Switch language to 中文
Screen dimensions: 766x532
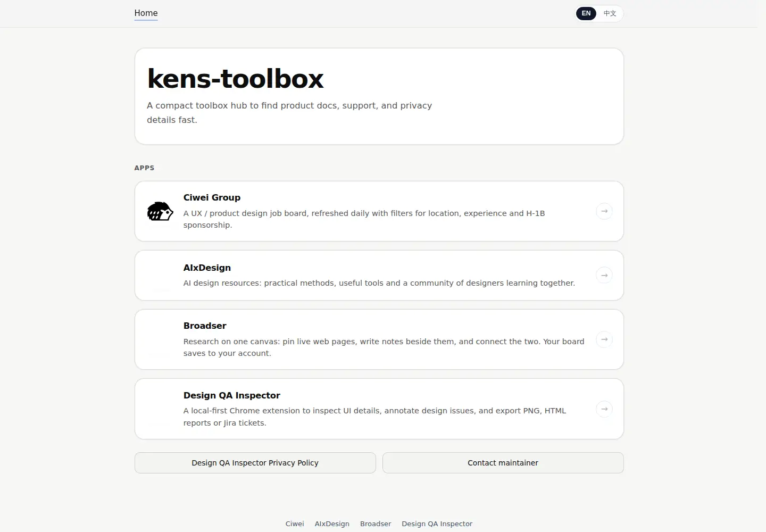pyautogui.click(x=610, y=13)
